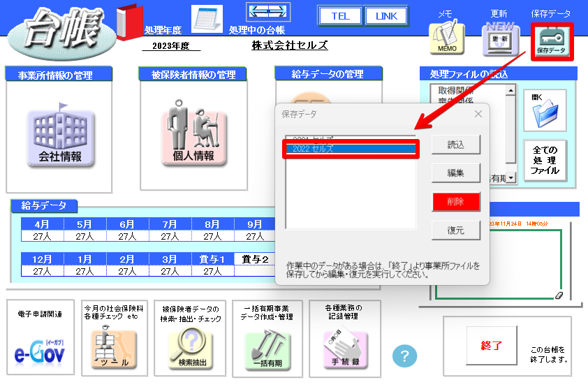
Task: Open the 検索抽出 magnifier icon
Action: pos(191,349)
